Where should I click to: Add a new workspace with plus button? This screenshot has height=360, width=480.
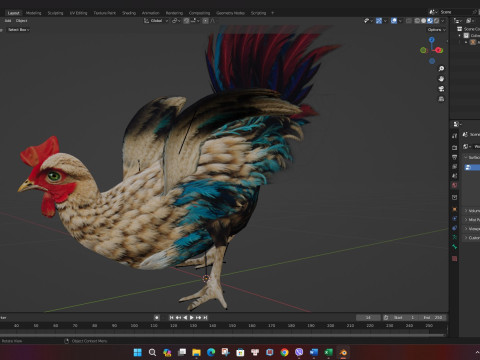[272, 13]
